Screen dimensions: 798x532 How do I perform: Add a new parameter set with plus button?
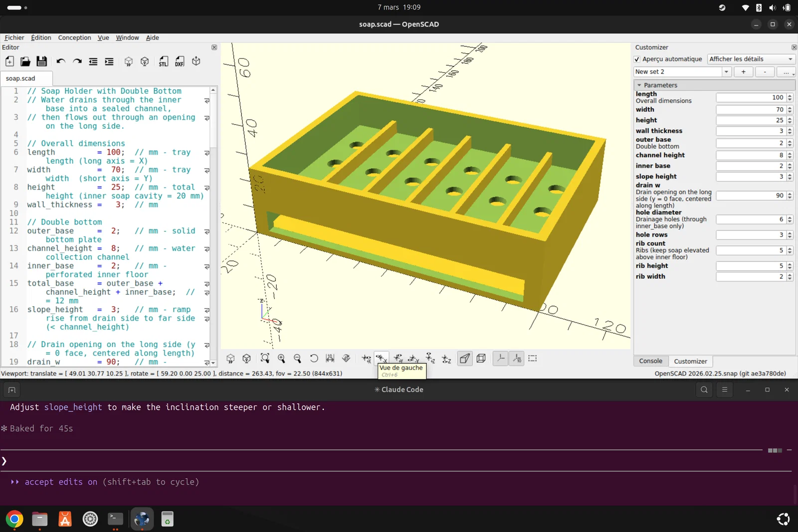click(743, 72)
